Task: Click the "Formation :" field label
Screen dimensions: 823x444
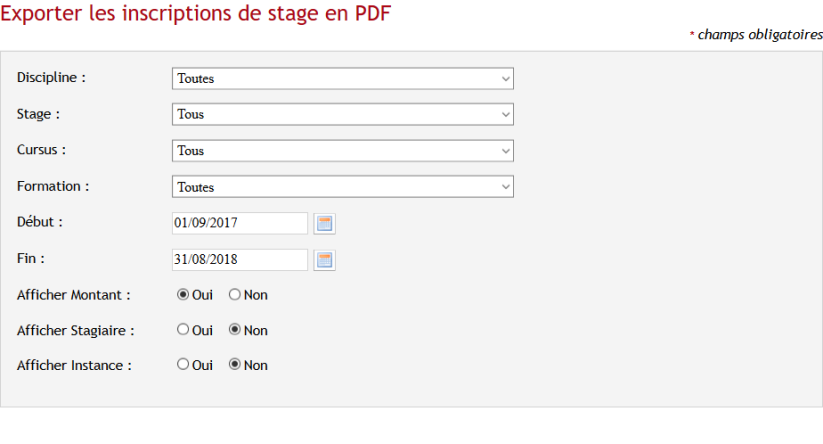Action: [53, 186]
